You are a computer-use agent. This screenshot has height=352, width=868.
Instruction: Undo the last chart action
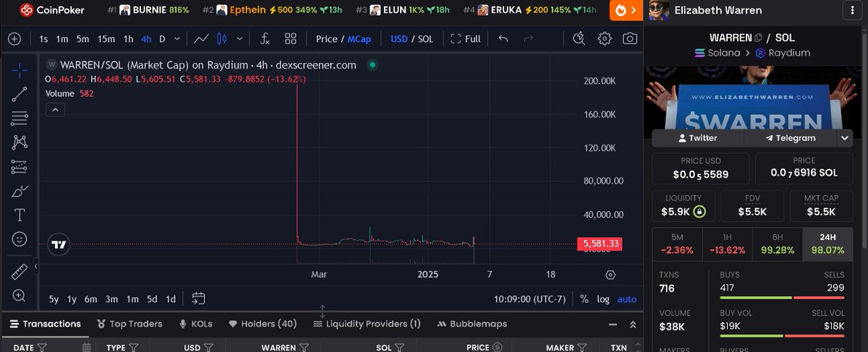click(x=503, y=38)
